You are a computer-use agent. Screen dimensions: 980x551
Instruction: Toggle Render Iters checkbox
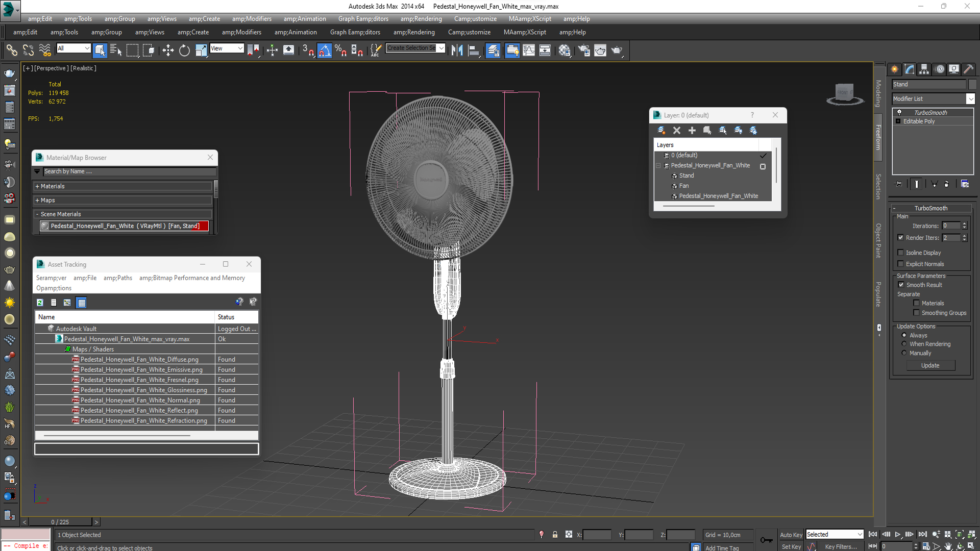coord(901,237)
